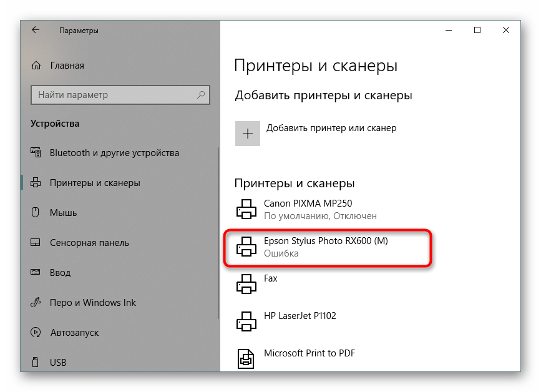This screenshot has width=541, height=392.
Task: Click the search magnifier icon
Action: point(201,95)
